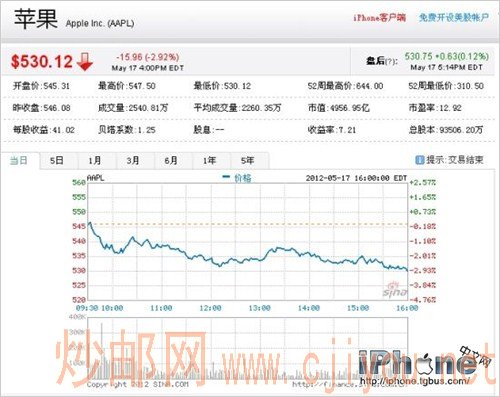The image size is (500, 397).
Task: Click the 盘后 question mark help icon
Action: pyautogui.click(x=391, y=62)
